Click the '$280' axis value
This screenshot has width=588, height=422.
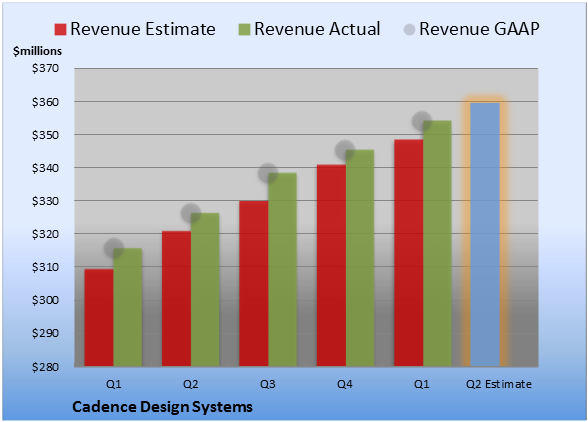pyautogui.click(x=45, y=366)
